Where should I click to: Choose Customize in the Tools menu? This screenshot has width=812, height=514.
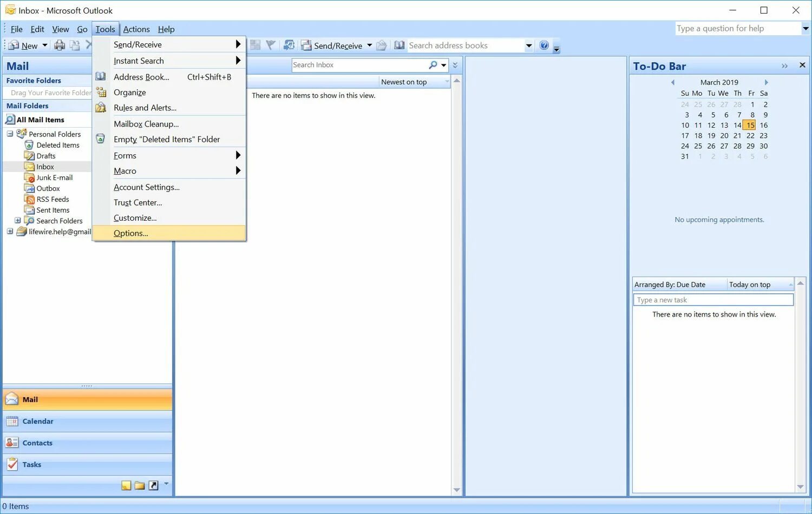pos(169,218)
